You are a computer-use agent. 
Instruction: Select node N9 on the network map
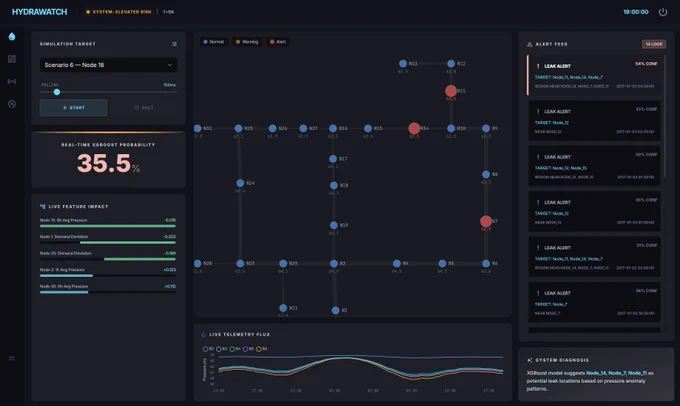(486, 128)
